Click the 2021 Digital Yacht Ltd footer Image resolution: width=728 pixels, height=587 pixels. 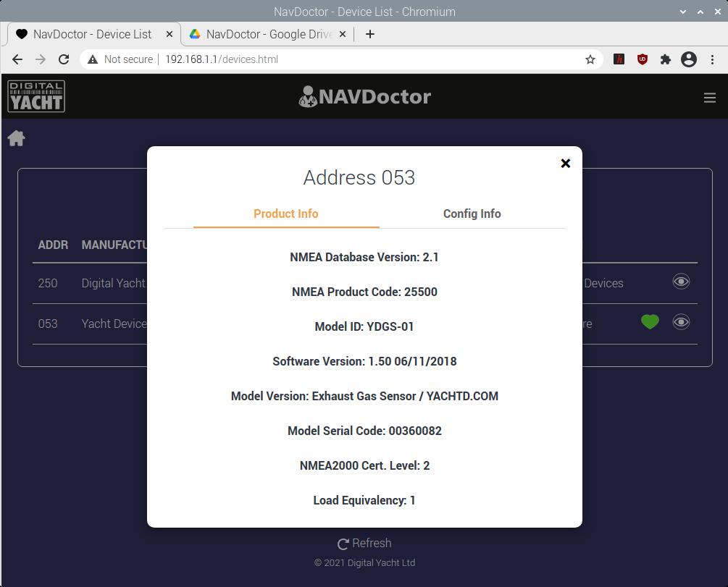(x=364, y=563)
